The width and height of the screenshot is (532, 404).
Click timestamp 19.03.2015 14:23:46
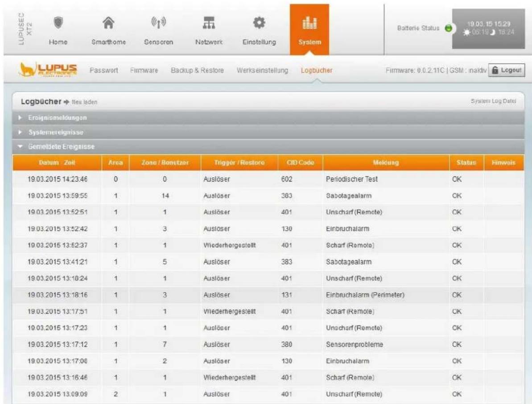[x=58, y=179]
